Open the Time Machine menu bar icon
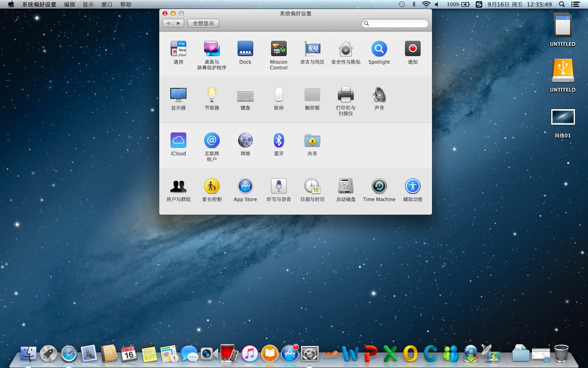 click(402, 4)
